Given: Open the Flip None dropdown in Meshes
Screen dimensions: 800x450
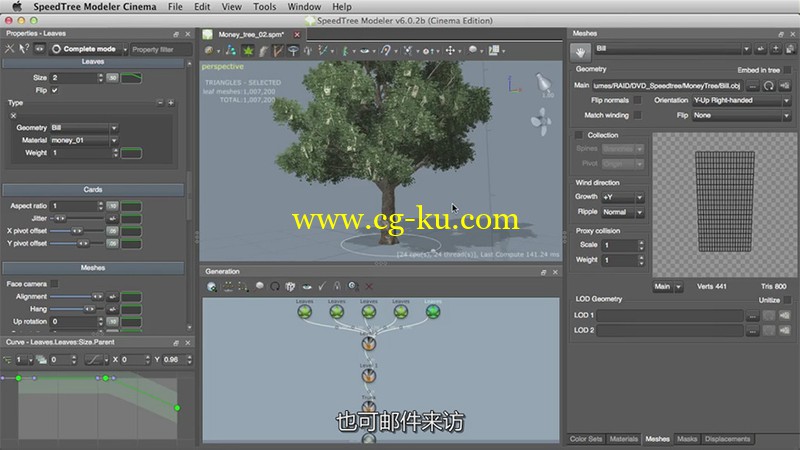Looking at the screenshot, I should (x=741, y=115).
